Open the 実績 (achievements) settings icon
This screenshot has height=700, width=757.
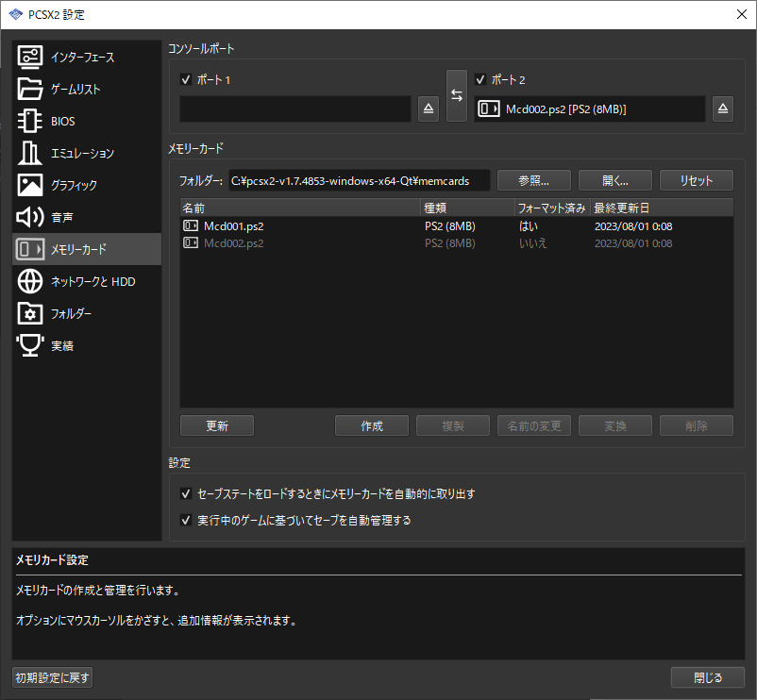(28, 345)
